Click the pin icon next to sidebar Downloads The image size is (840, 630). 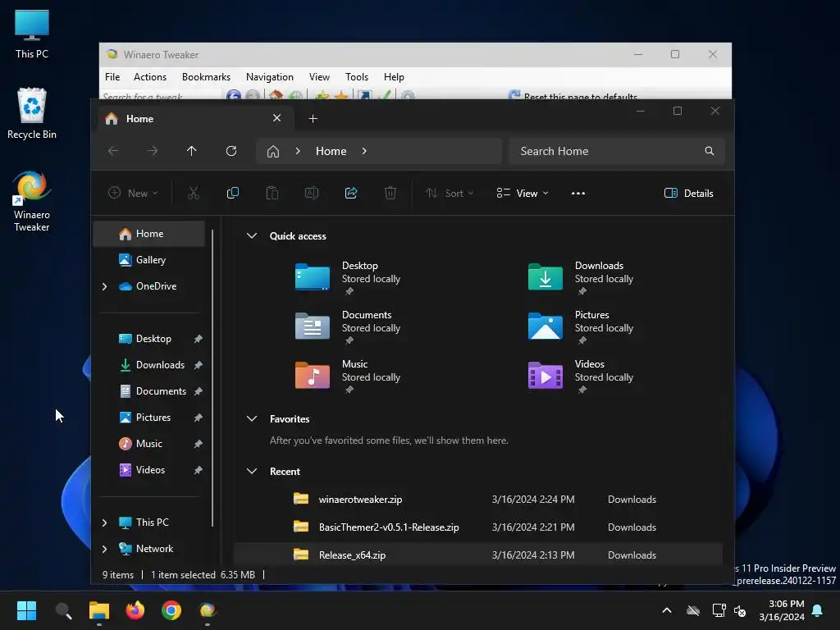[199, 365]
